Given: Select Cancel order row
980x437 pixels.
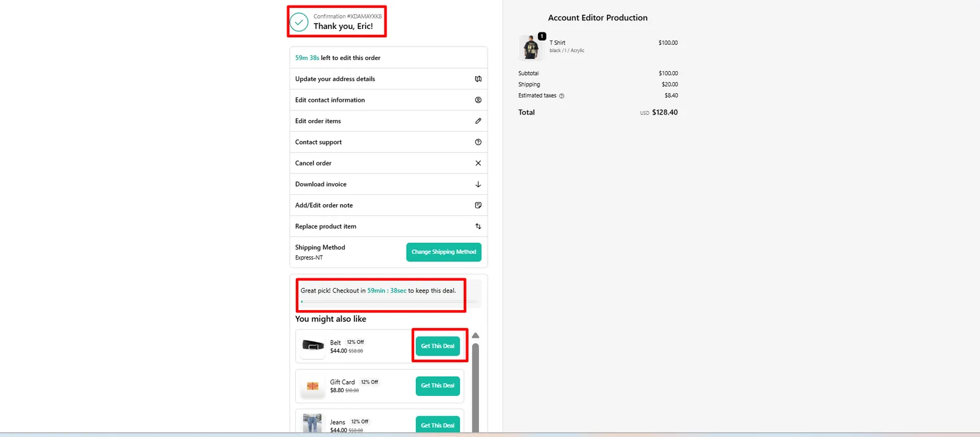Looking at the screenshot, I should click(388, 163).
